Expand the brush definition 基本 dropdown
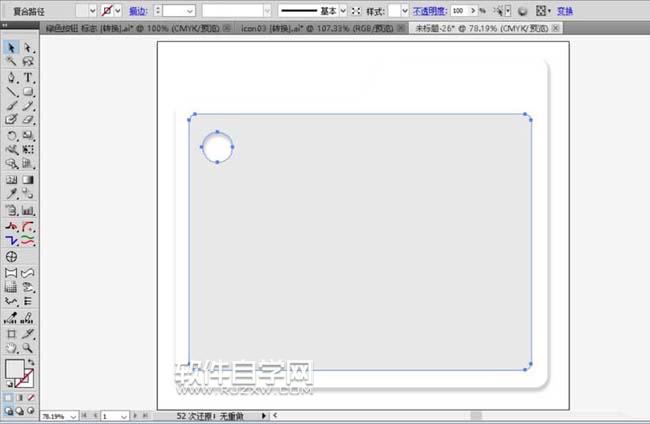650x424 pixels. (x=343, y=11)
